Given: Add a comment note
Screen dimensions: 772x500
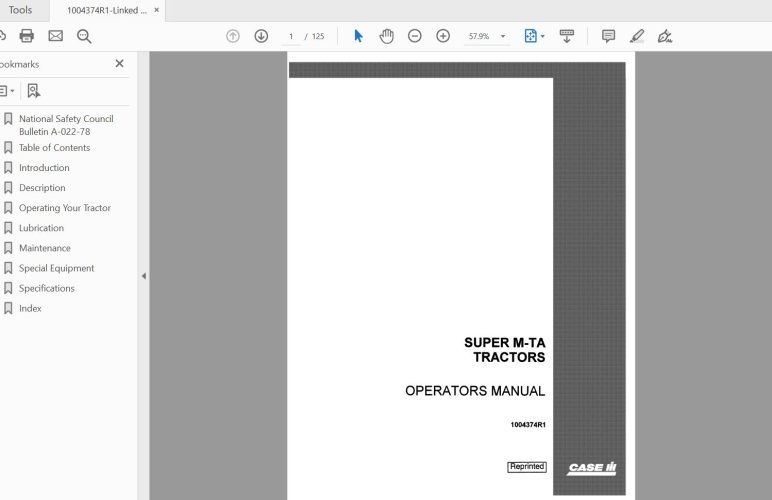Looking at the screenshot, I should pyautogui.click(x=609, y=36).
